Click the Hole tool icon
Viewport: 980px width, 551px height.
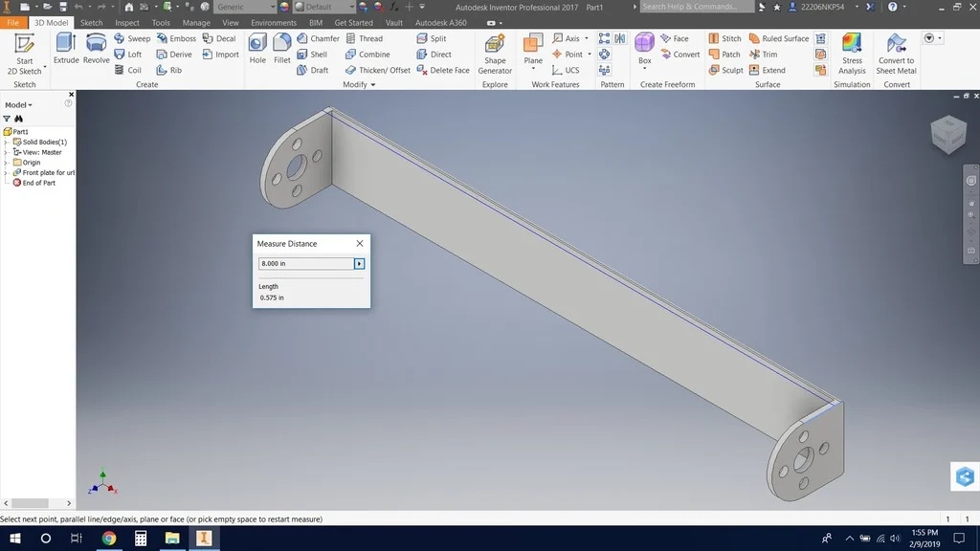point(257,49)
